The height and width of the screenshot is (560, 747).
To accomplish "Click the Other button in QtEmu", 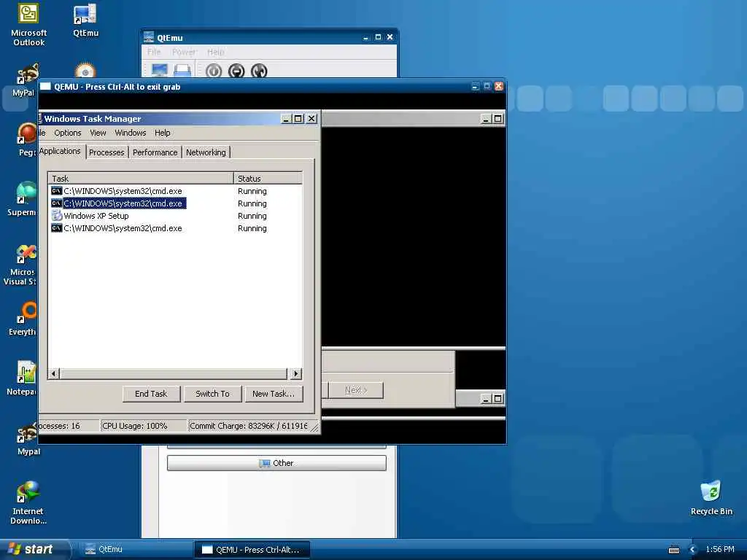I will pos(276,463).
